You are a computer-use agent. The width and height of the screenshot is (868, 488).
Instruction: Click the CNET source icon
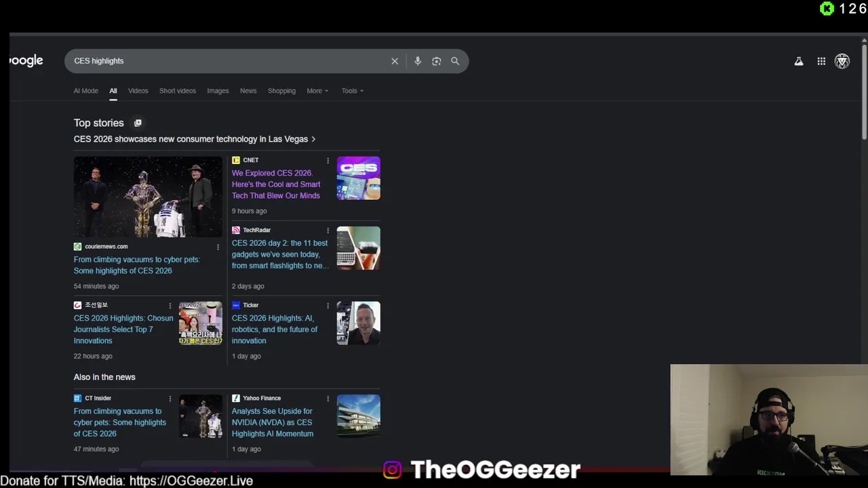click(x=236, y=160)
